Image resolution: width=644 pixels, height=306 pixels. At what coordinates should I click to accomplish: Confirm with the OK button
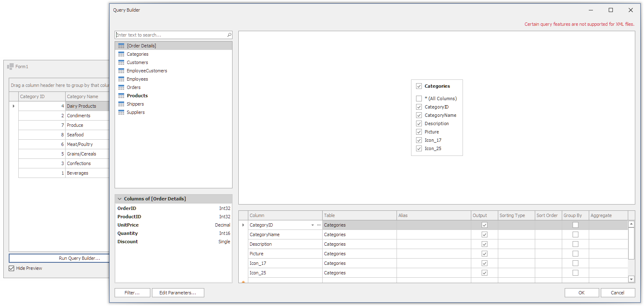coord(582,293)
